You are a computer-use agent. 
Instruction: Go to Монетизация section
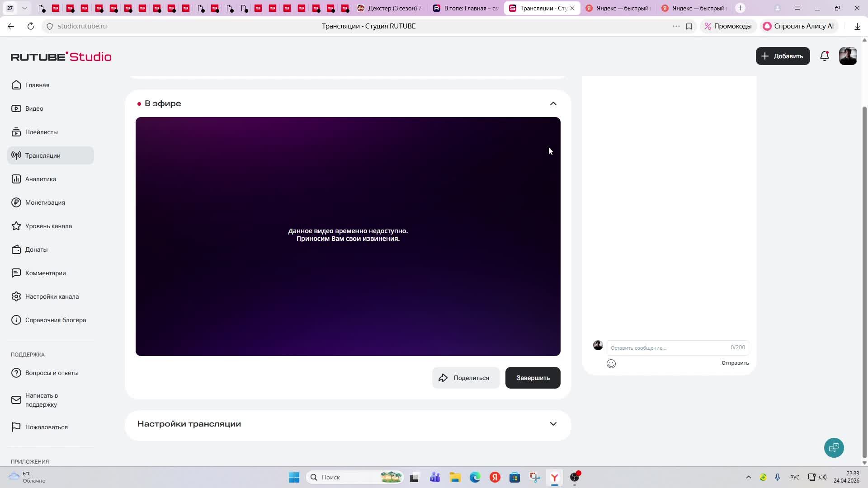point(45,202)
